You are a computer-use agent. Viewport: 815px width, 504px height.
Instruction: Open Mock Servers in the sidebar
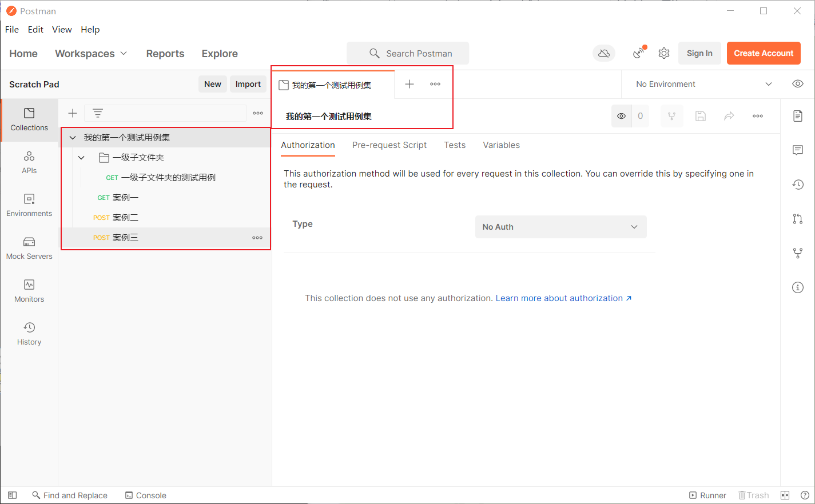[x=29, y=248]
